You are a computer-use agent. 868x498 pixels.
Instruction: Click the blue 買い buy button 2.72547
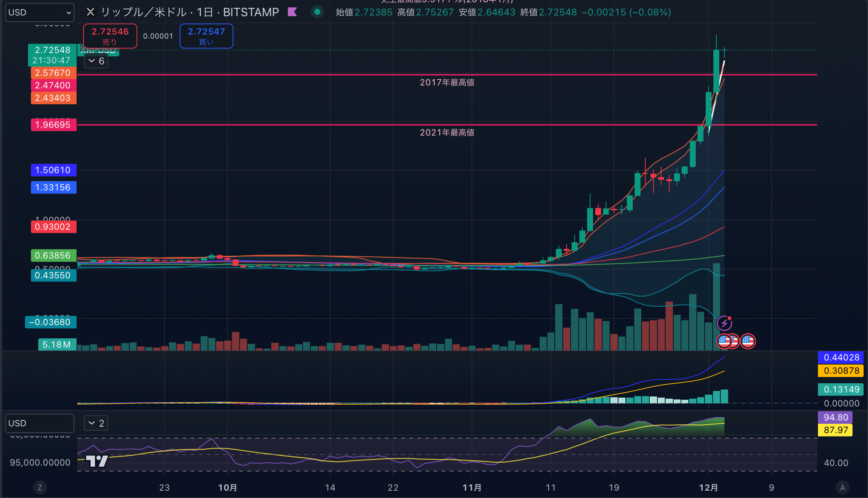click(206, 36)
